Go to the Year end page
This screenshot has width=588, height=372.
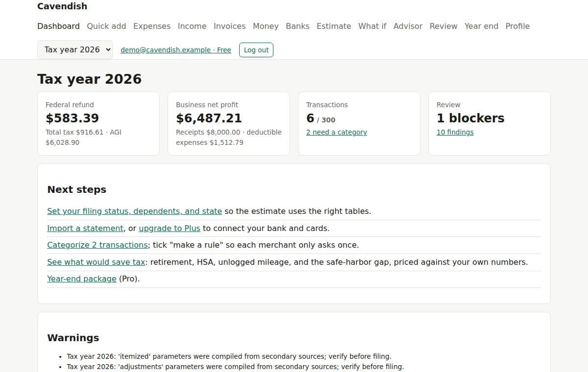point(481,26)
